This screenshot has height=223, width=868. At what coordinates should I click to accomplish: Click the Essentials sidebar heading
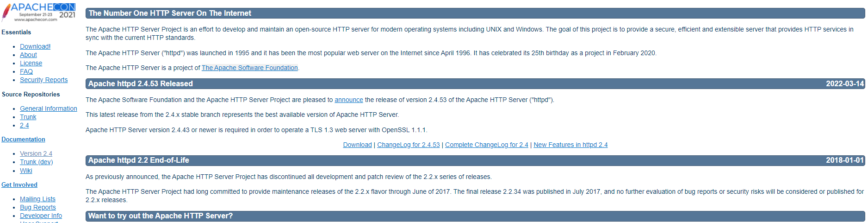pyautogui.click(x=16, y=32)
